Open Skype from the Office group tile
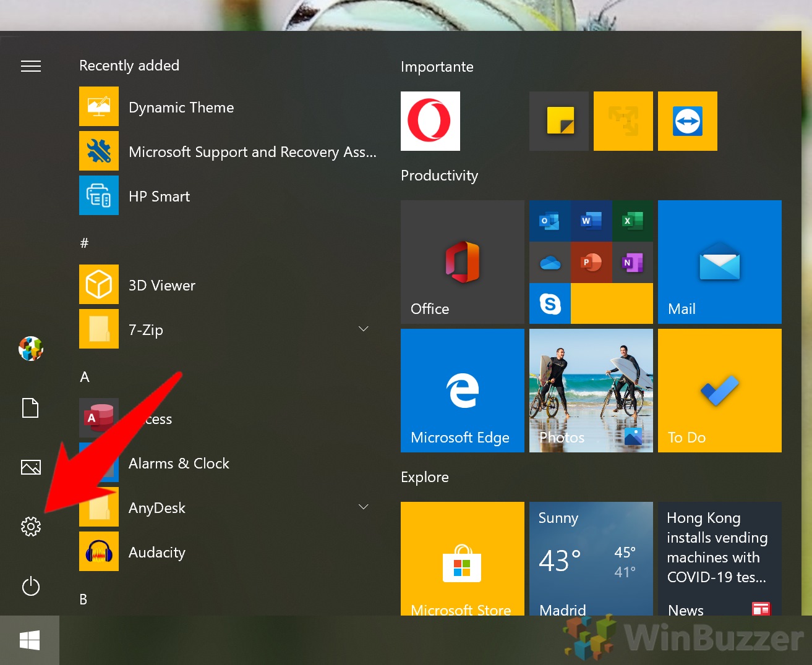This screenshot has height=665, width=812. [550, 303]
